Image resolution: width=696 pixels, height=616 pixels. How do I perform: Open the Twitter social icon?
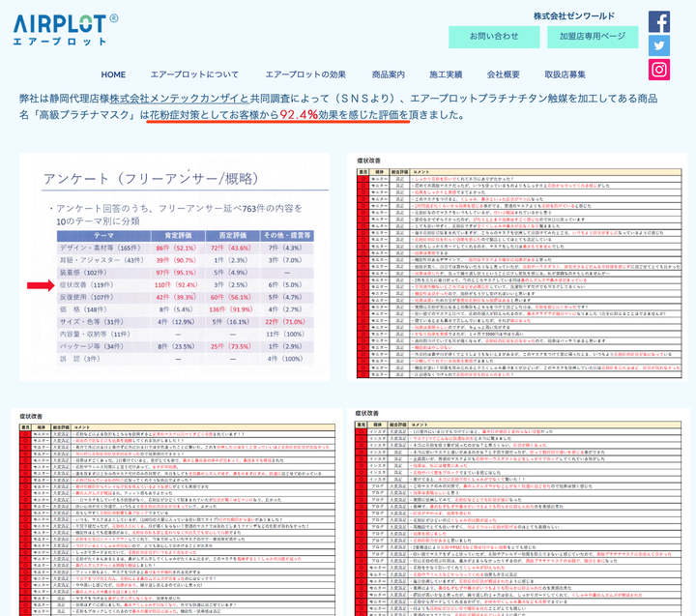coord(659,45)
